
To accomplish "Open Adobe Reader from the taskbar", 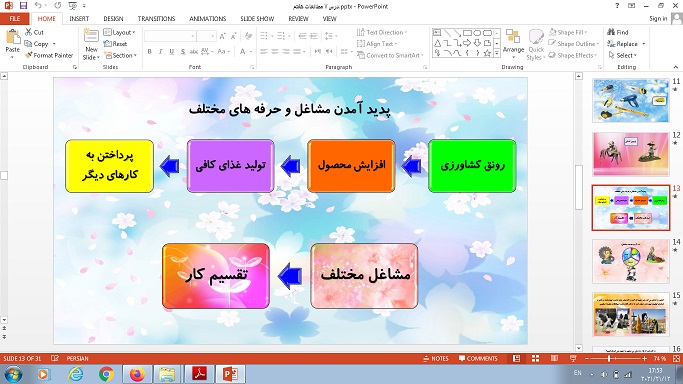I will pos(199,374).
